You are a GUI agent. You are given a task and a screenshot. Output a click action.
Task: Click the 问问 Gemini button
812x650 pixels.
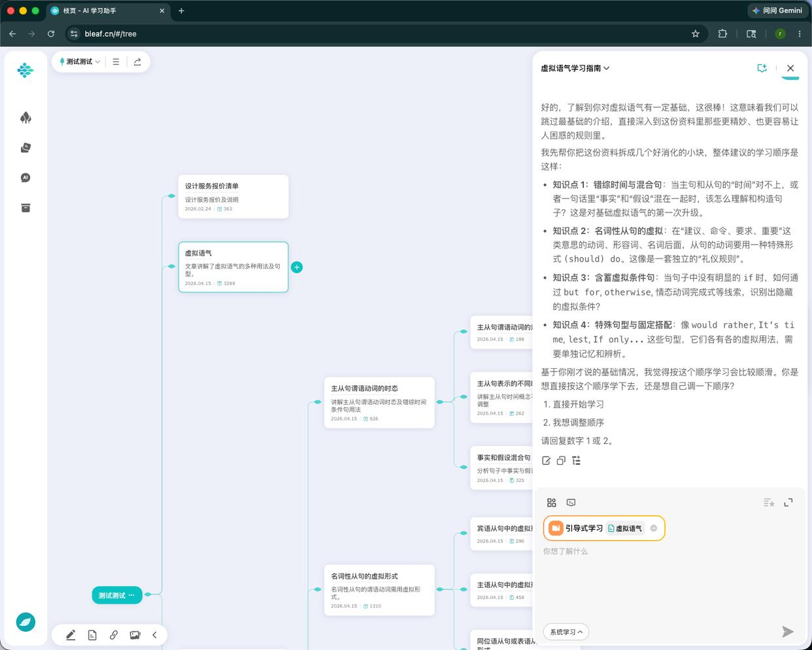coord(777,10)
